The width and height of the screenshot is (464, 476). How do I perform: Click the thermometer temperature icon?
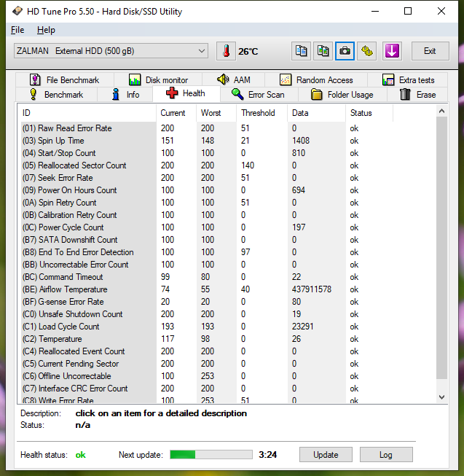[226, 51]
